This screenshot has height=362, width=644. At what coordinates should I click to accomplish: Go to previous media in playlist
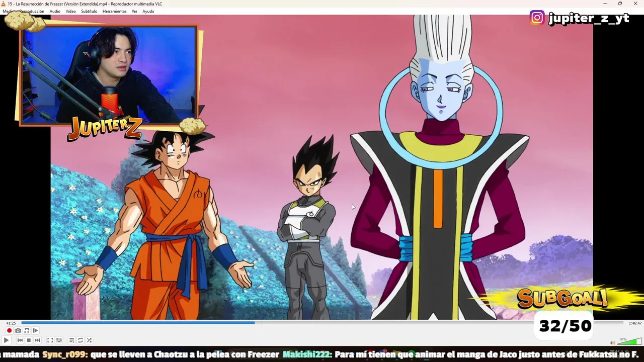(x=20, y=340)
